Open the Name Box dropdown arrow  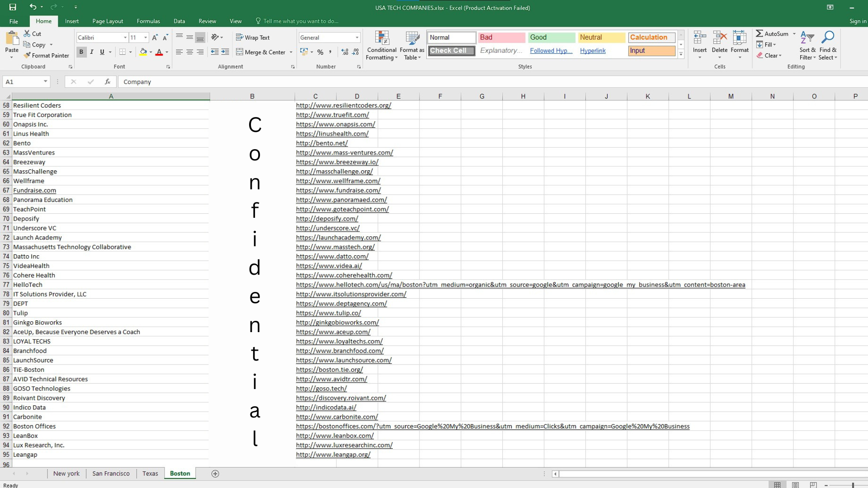(x=45, y=82)
